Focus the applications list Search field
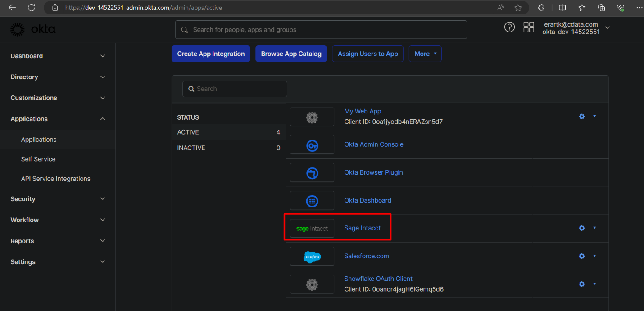This screenshot has width=644, height=311. pos(235,89)
